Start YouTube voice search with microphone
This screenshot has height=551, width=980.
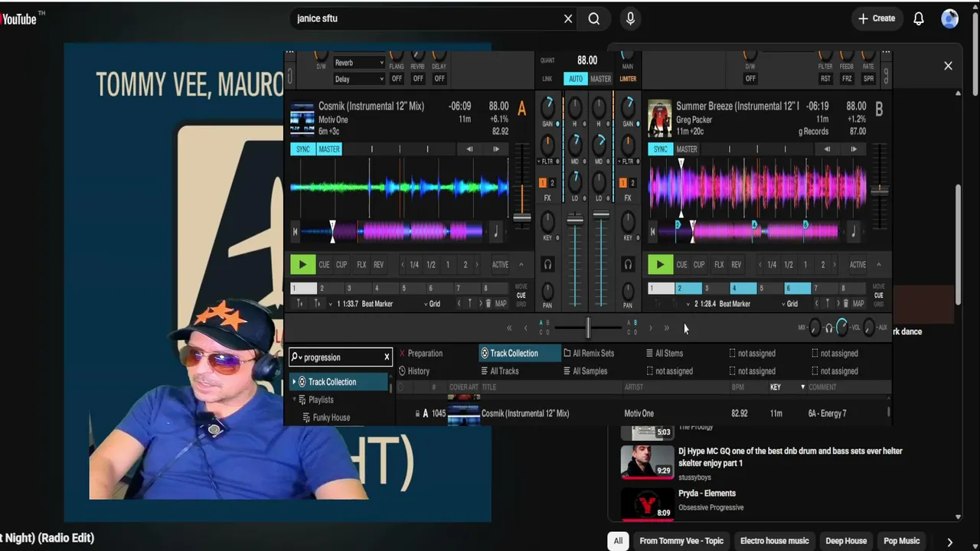pos(630,19)
